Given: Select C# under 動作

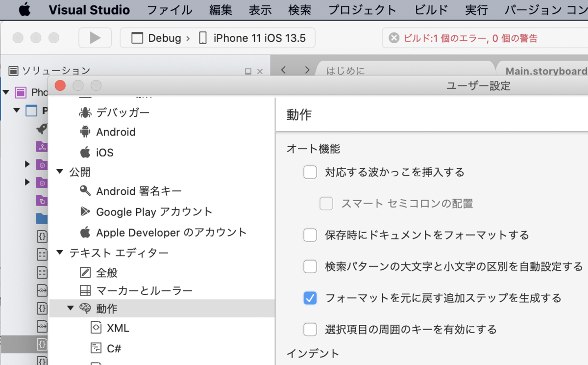Looking at the screenshot, I should point(114,348).
